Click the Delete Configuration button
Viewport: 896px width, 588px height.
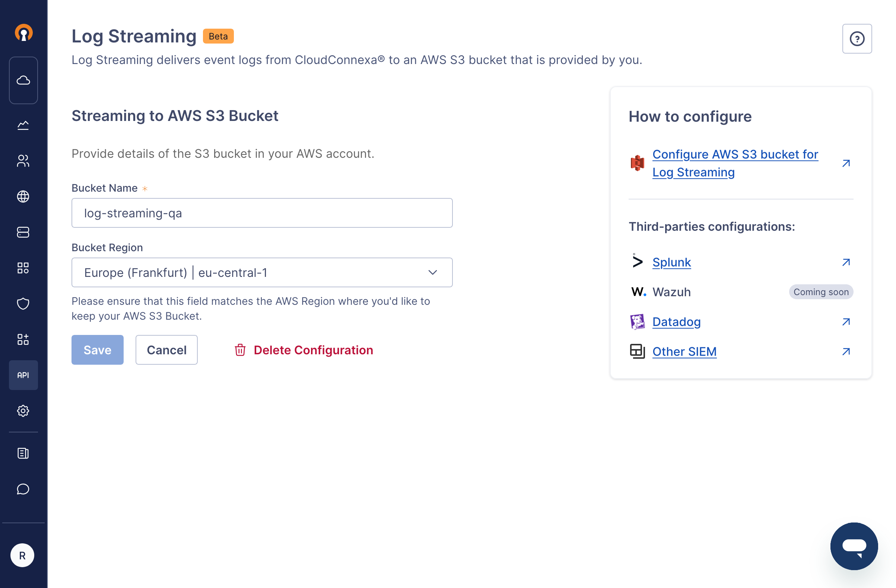(x=303, y=349)
